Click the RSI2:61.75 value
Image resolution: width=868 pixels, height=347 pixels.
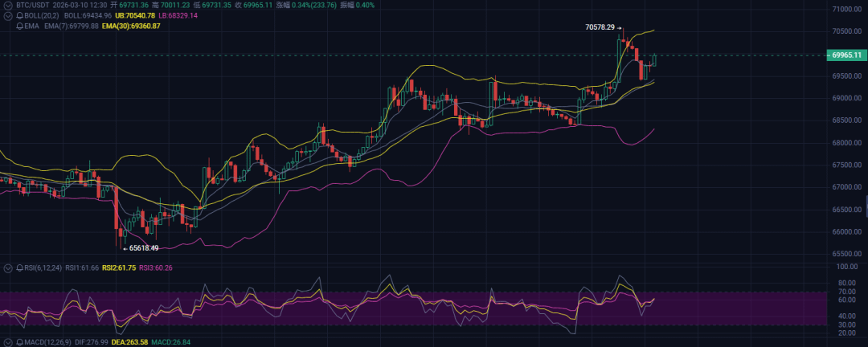tap(119, 267)
